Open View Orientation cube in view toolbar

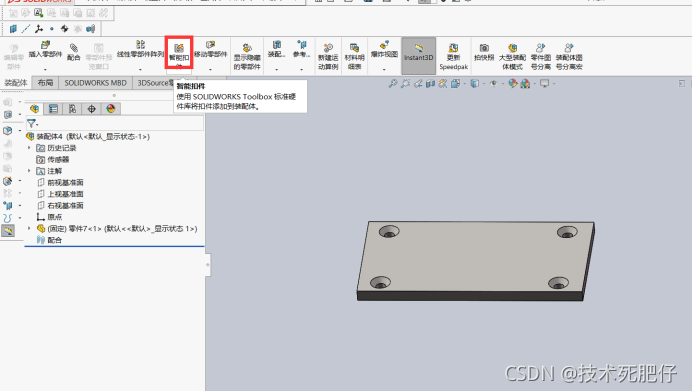455,83
